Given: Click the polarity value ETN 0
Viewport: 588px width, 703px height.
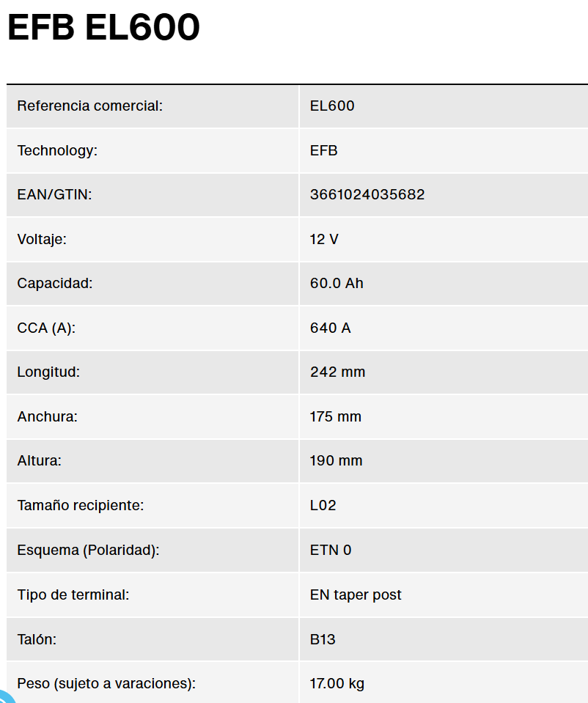Looking at the screenshot, I should click(x=331, y=550).
